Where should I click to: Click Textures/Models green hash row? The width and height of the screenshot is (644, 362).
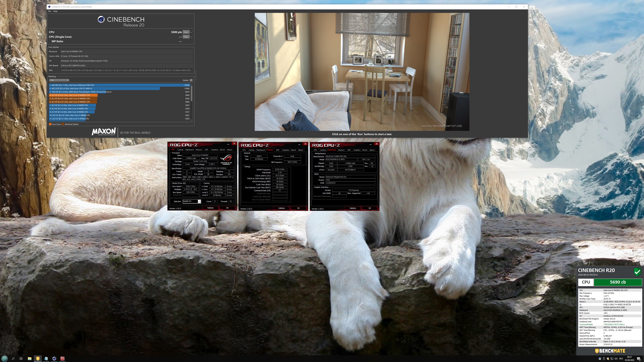pos(610,324)
